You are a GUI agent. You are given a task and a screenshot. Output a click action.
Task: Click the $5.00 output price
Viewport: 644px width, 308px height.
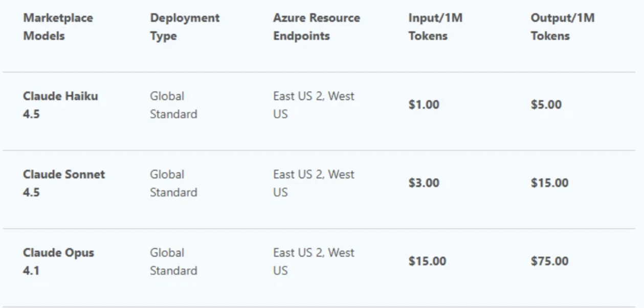[x=546, y=105]
